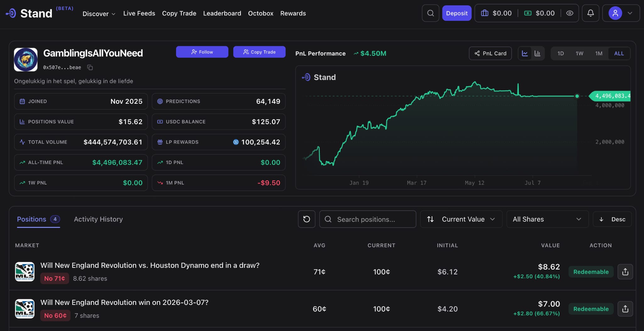Viewport: 644px width, 331px height.
Task: Click the 'No 60¢' outcome badge
Action: [55, 316]
